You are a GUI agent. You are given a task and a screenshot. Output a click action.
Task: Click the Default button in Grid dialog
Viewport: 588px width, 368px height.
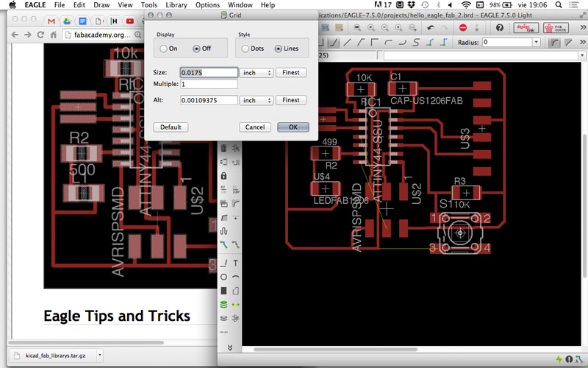point(171,127)
